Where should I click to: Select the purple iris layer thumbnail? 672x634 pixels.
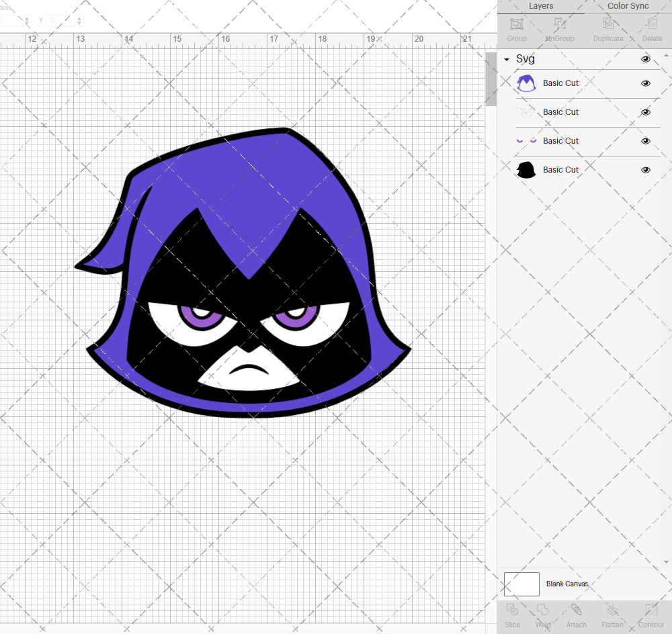pos(526,140)
